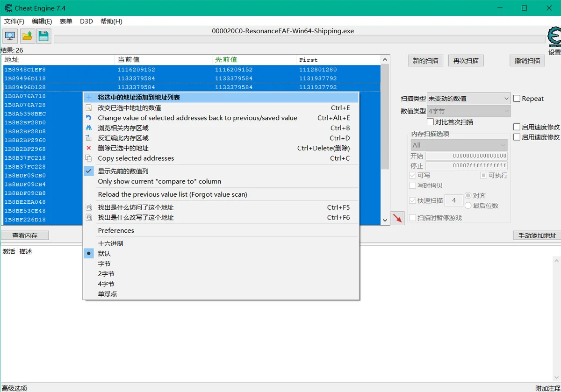
Task: Click the 再次扫描 button
Action: (466, 61)
